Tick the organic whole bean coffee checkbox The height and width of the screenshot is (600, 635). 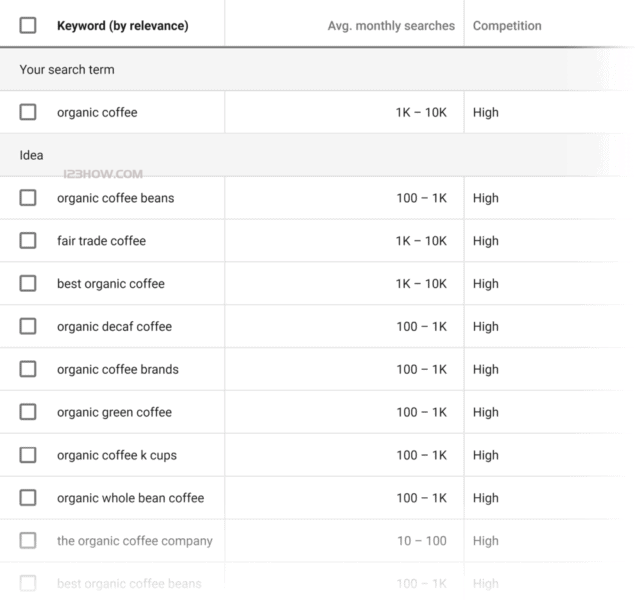pos(28,498)
